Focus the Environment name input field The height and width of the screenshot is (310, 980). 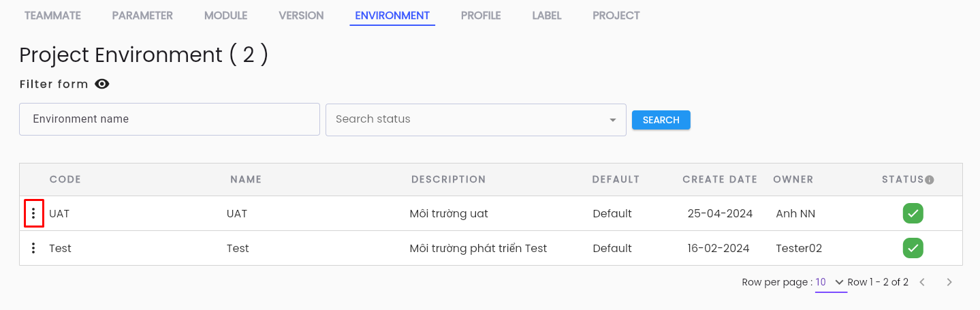(170, 119)
